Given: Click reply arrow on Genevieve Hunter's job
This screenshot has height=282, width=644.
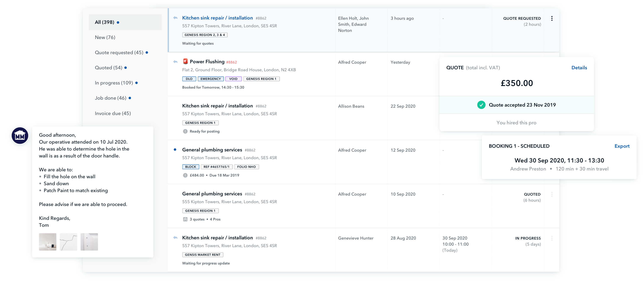Looking at the screenshot, I should 175,238.
